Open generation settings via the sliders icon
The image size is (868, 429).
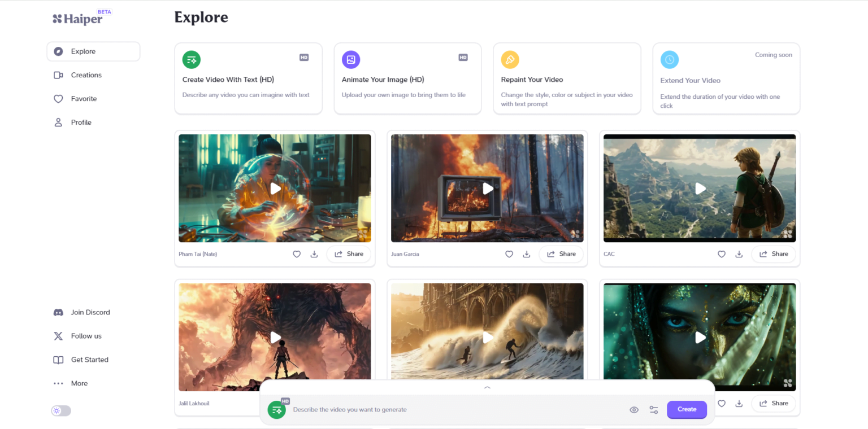654,410
